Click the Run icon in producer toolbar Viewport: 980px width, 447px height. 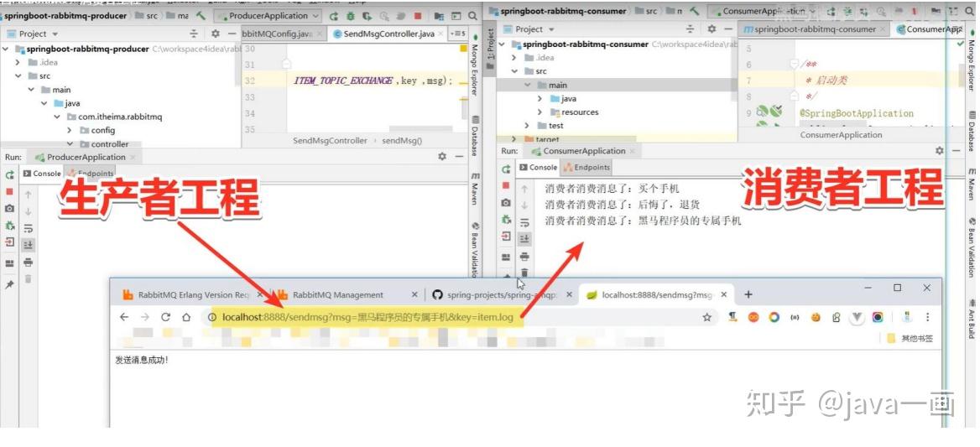335,16
